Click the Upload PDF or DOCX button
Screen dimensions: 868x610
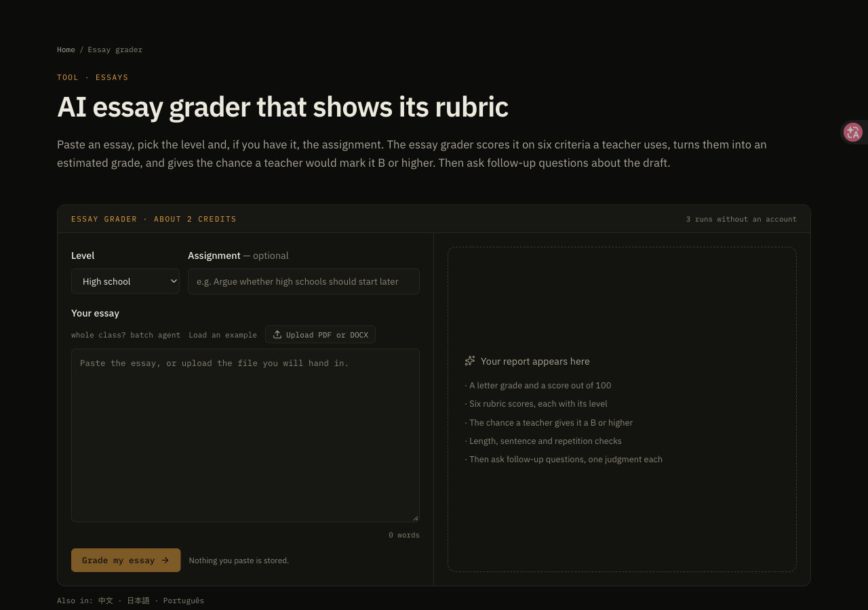[x=320, y=335]
